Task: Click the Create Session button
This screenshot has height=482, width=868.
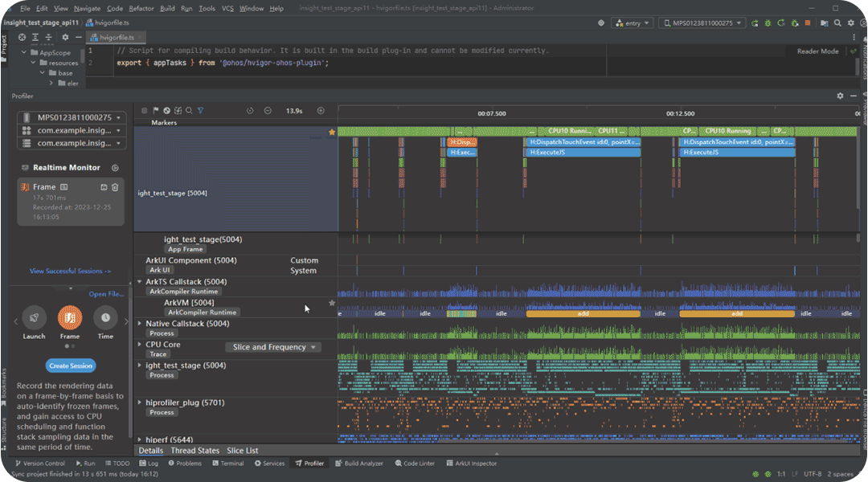Action: click(x=71, y=366)
